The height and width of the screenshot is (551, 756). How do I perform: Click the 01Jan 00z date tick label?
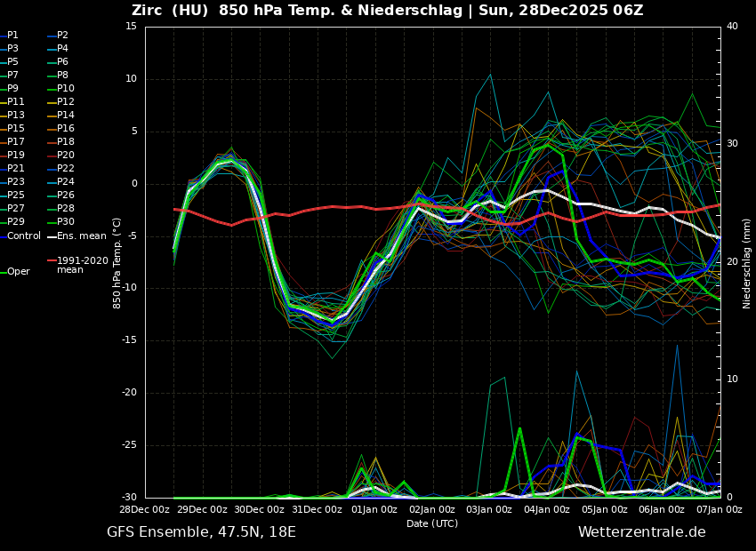tap(374, 510)
